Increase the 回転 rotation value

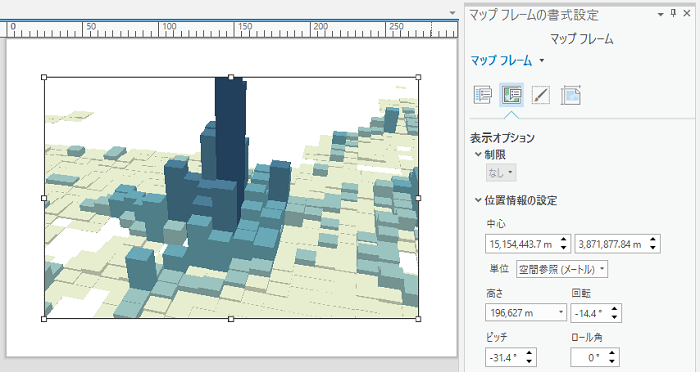[x=615, y=309]
